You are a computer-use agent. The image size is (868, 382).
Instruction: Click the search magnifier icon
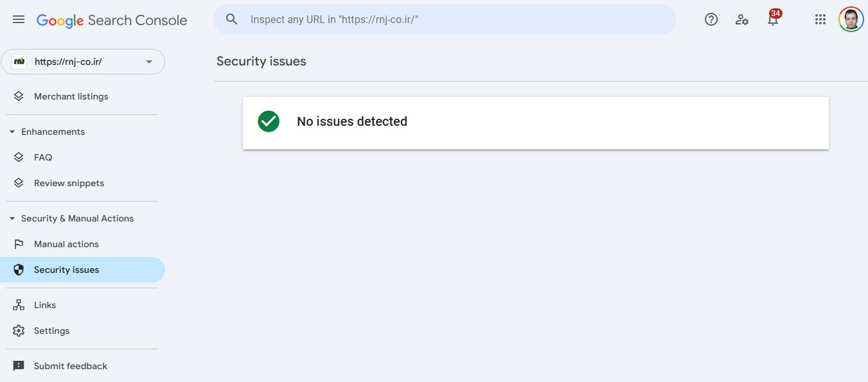point(232,19)
